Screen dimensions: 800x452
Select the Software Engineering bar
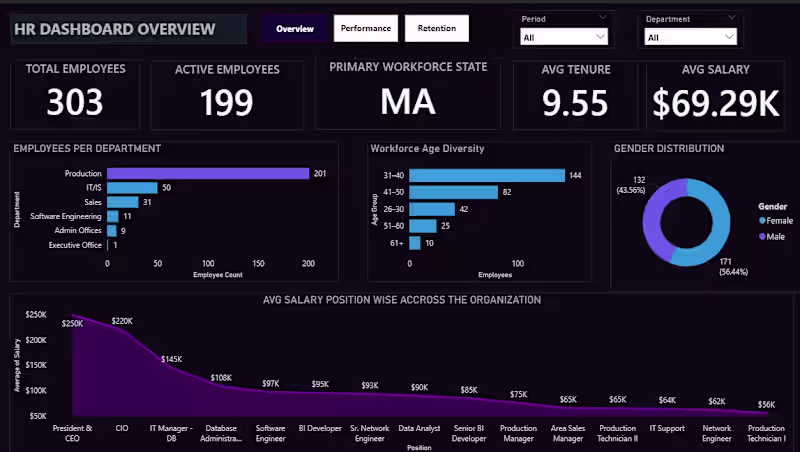[x=113, y=216]
